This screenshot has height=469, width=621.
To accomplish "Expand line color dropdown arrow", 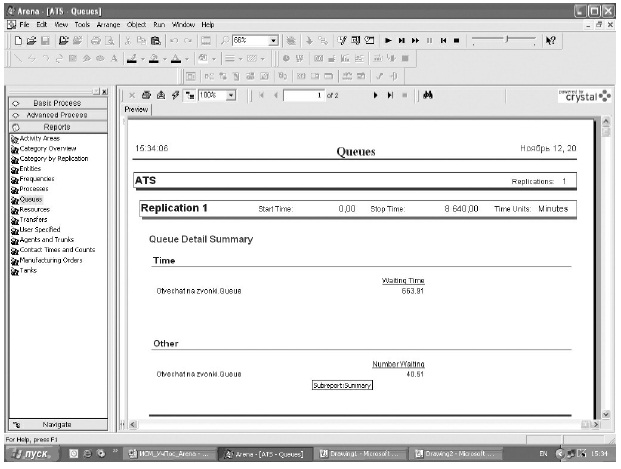I will [x=143, y=59].
